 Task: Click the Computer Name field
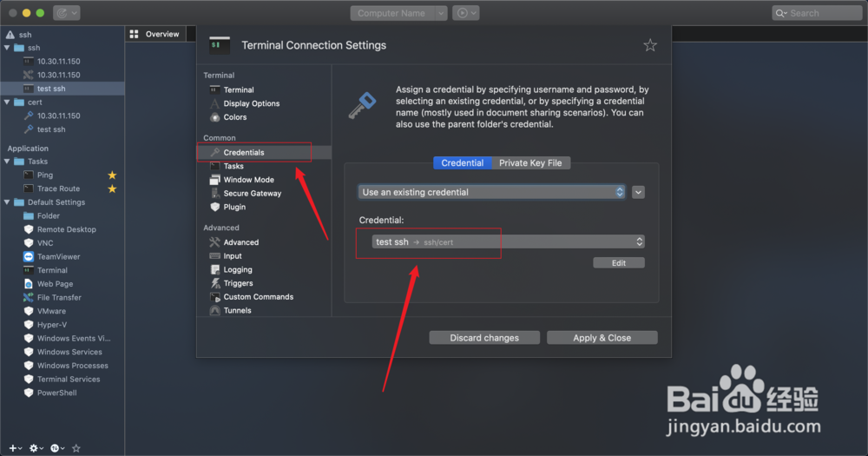(x=392, y=13)
